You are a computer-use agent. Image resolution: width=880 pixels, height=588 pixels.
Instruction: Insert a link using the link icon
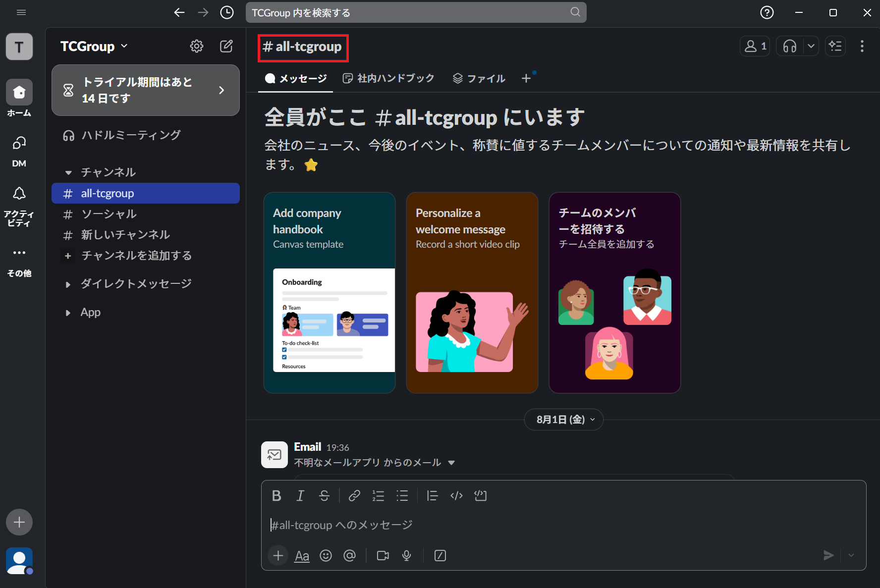(x=354, y=496)
